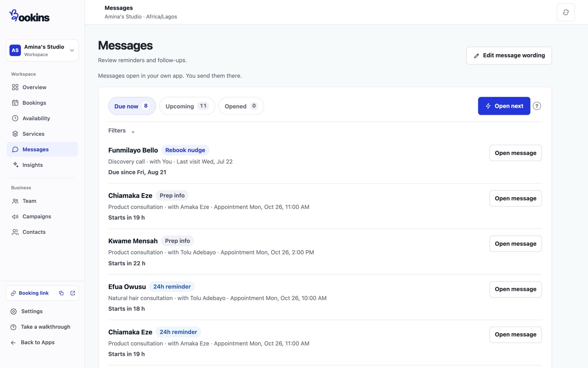Click the Bookings calendar icon
Viewport: 588px width, 368px height.
click(15, 103)
